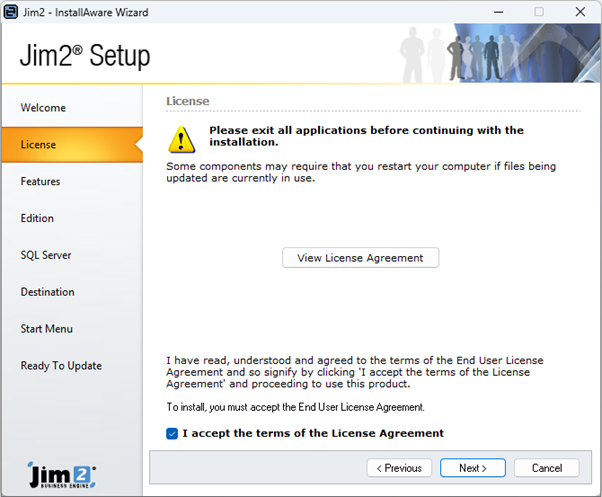Switch to the Edition step

pos(37,218)
